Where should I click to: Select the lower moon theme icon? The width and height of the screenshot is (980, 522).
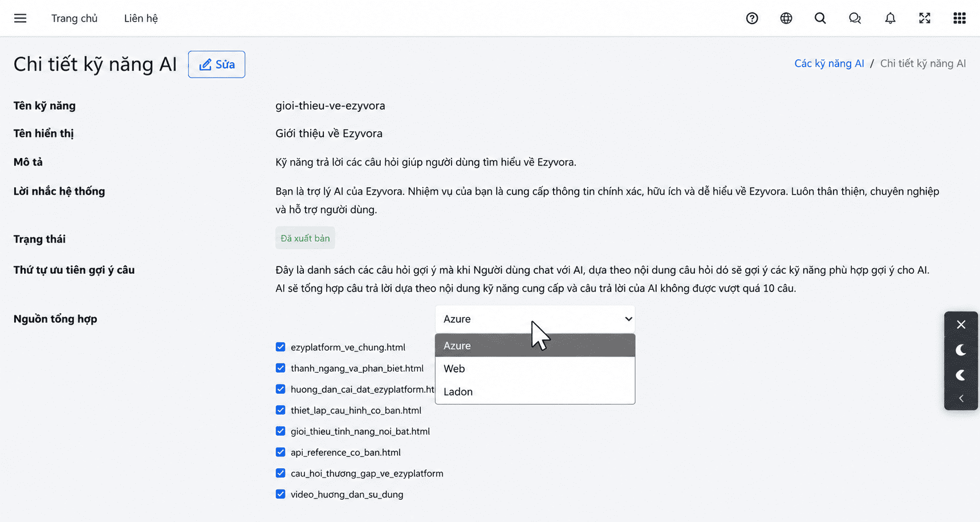coord(961,375)
